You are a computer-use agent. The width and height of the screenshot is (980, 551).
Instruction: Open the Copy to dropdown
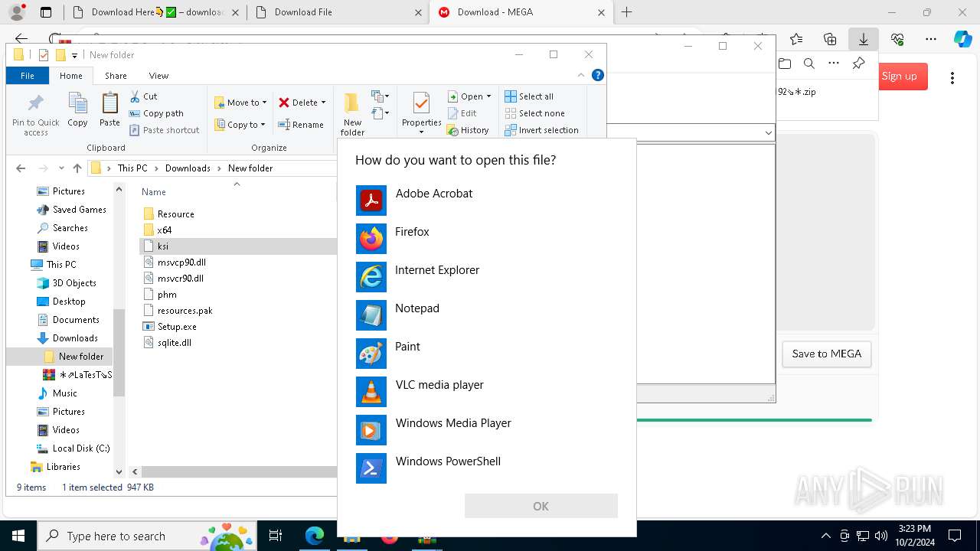[240, 125]
